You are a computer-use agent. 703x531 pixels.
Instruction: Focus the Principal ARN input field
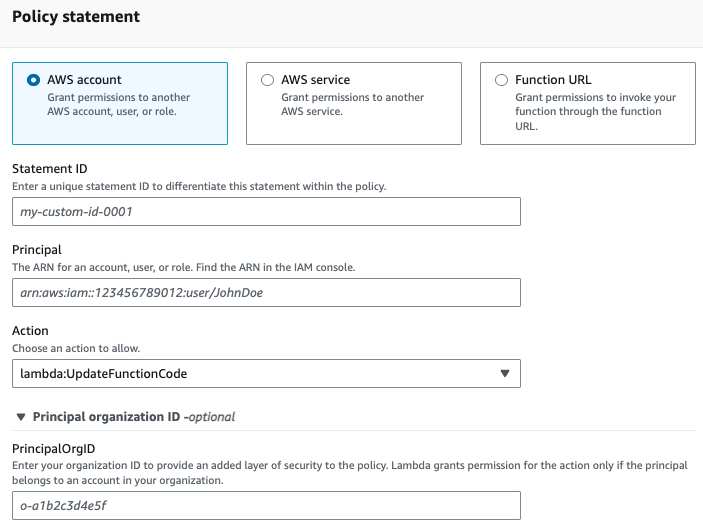pos(265,292)
